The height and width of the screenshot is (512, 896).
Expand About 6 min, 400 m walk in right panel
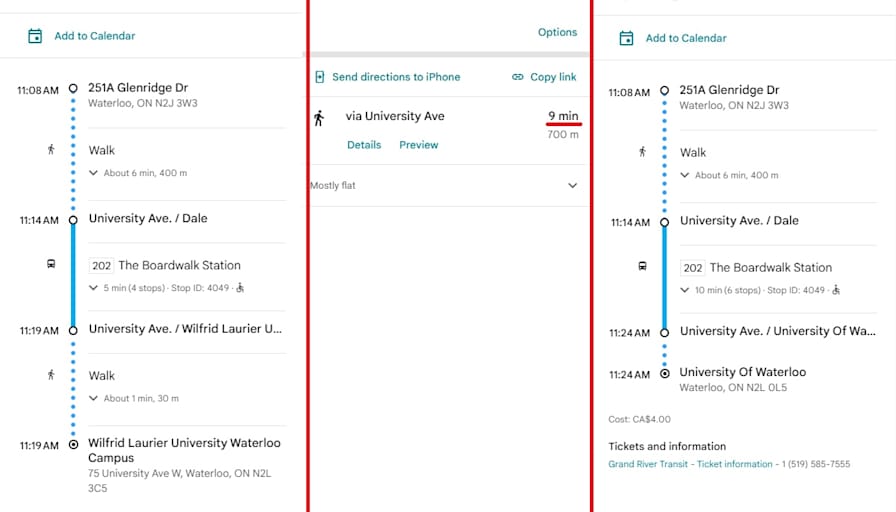[685, 175]
